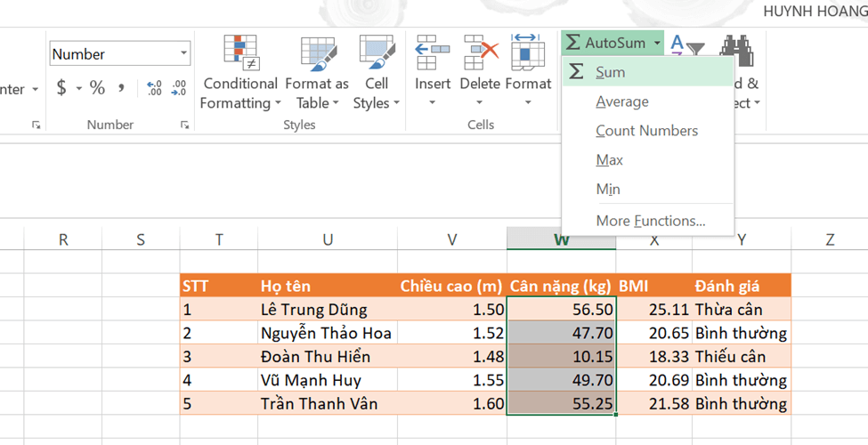Expand the Format as Table dropdown arrow
This screenshot has height=445, width=868.
(336, 103)
